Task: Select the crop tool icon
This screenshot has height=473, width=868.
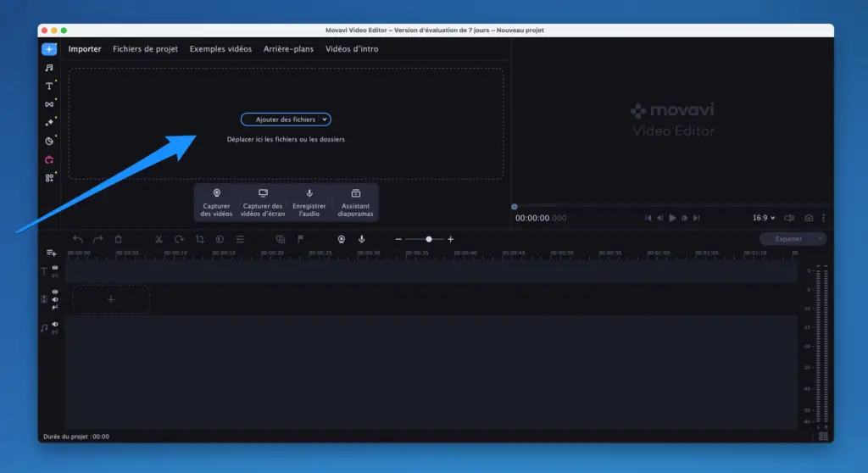Action: click(x=200, y=239)
